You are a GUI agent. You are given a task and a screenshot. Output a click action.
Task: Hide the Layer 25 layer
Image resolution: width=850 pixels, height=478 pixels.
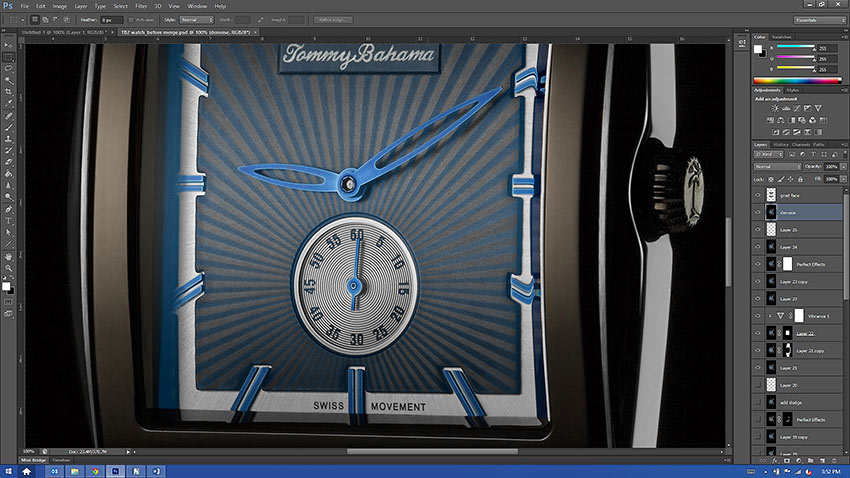coord(758,230)
